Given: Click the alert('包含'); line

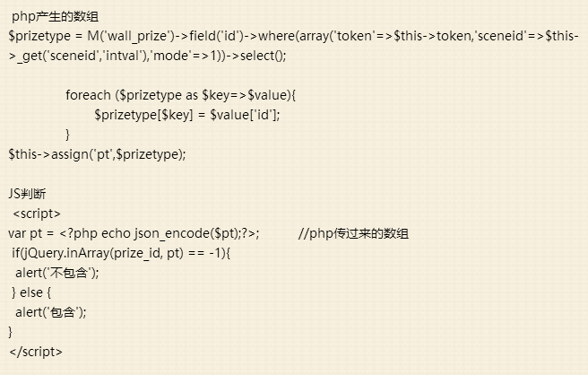Looking at the screenshot, I should [x=50, y=312].
